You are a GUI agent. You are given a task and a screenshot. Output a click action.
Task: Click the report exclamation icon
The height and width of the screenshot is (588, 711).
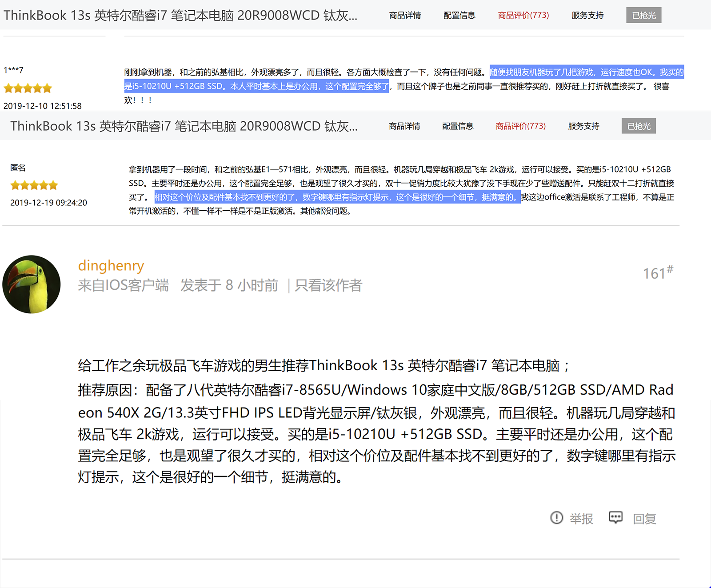click(x=556, y=518)
